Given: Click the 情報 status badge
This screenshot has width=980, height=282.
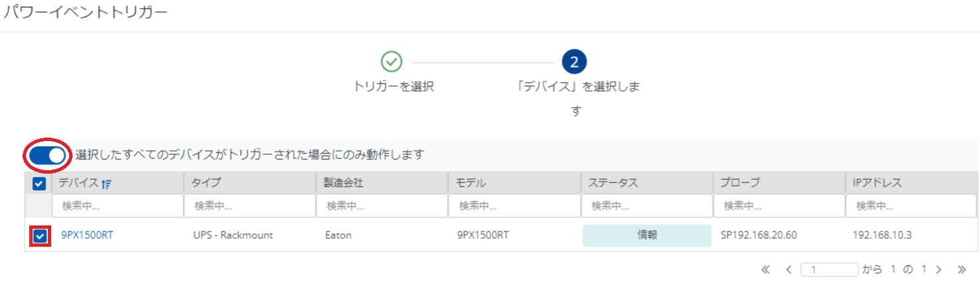Looking at the screenshot, I should tap(647, 235).
